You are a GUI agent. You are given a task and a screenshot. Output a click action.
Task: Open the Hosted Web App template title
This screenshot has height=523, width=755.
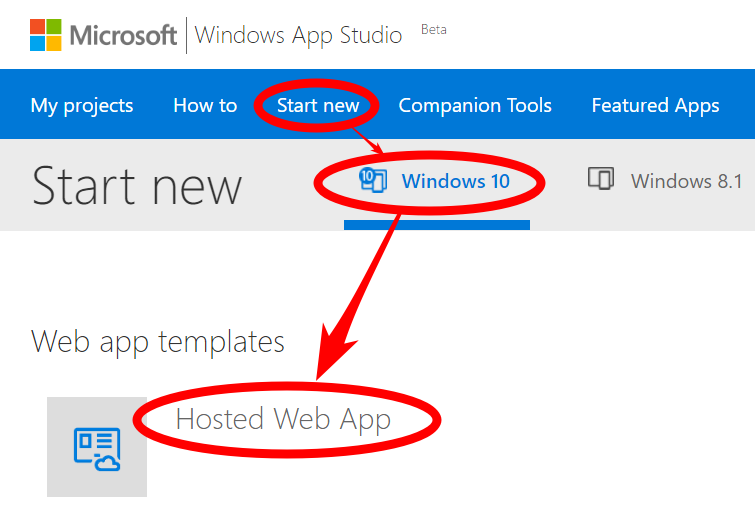pos(283,419)
